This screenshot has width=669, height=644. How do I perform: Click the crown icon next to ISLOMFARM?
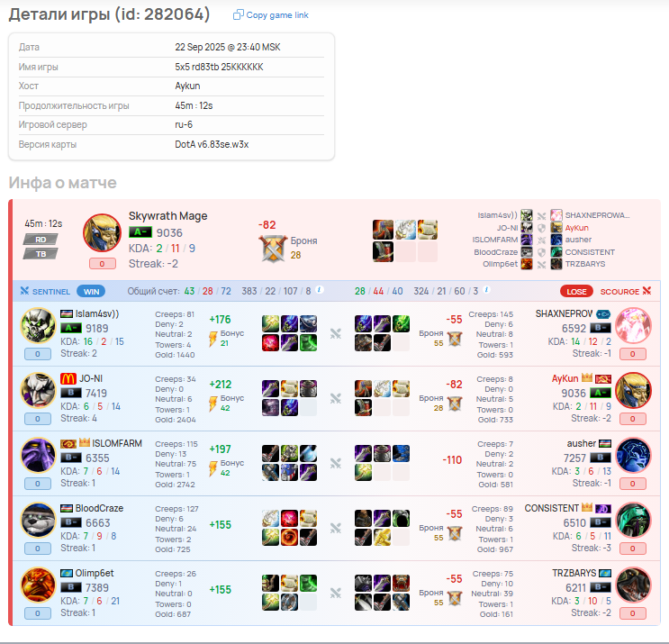(85, 442)
